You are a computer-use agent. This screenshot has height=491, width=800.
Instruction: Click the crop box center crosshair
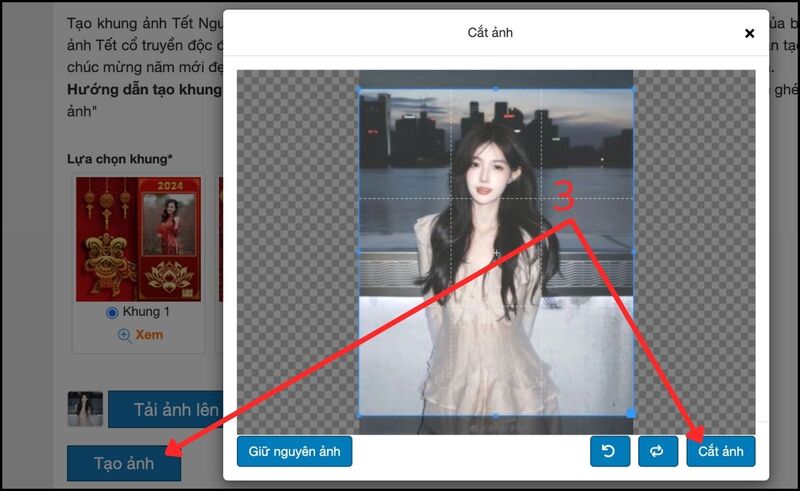496,252
